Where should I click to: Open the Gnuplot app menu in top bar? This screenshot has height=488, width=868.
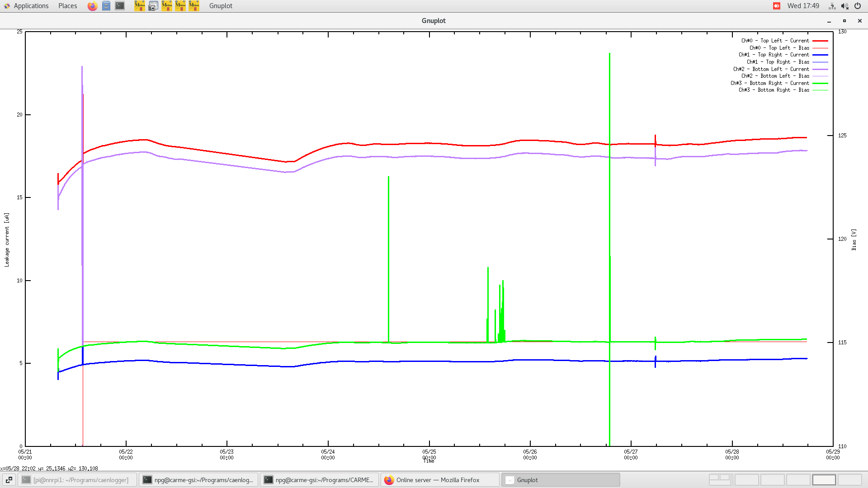click(221, 6)
